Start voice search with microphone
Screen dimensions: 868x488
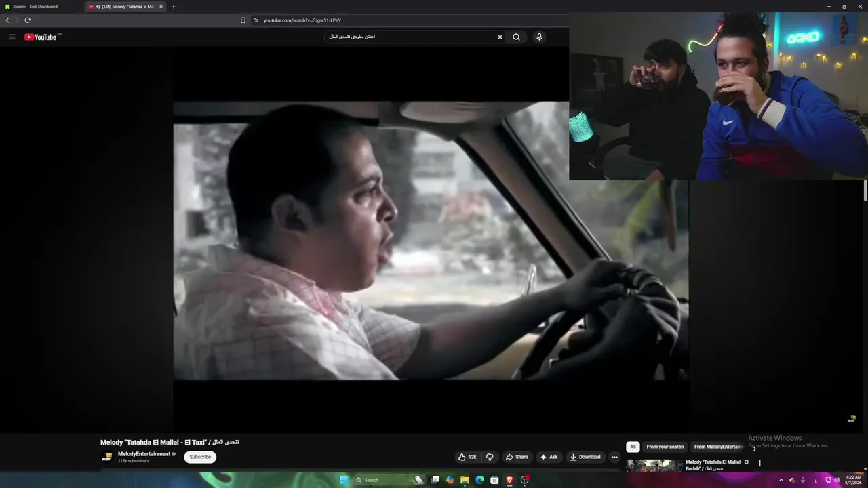click(539, 37)
